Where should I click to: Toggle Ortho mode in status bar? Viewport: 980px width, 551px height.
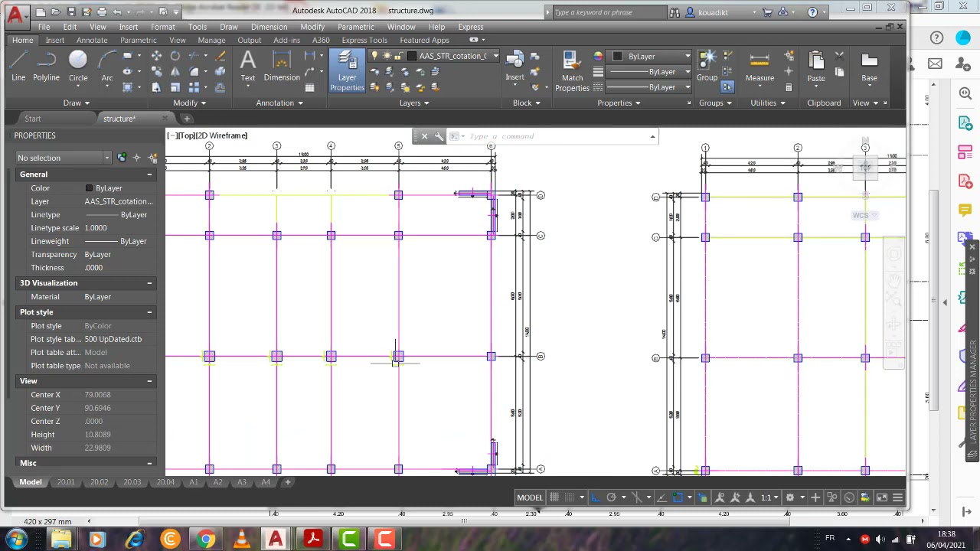(596, 497)
